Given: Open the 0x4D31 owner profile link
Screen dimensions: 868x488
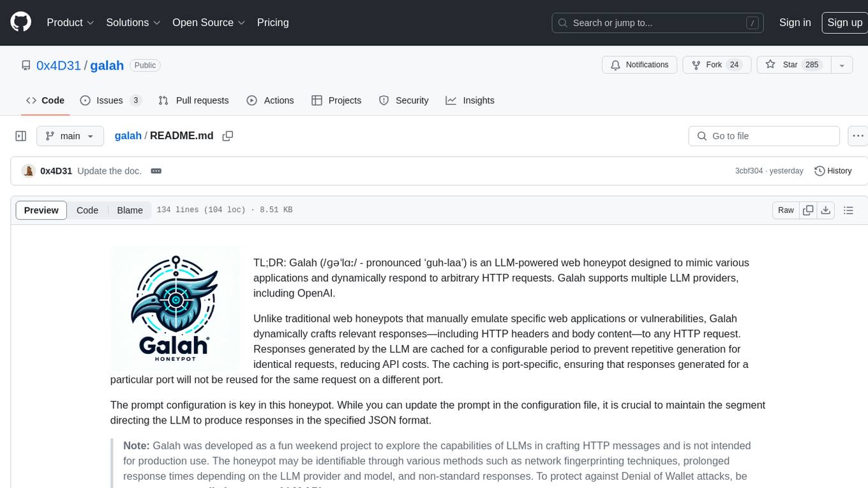Looking at the screenshot, I should (x=59, y=65).
